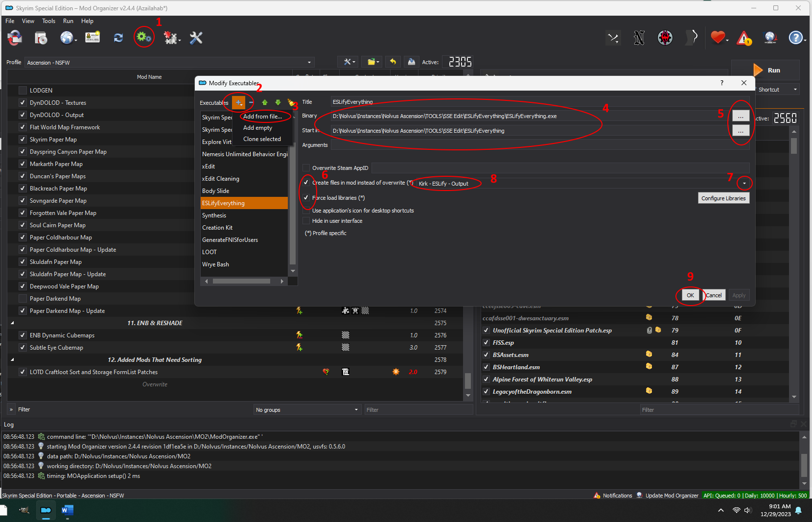Click the restore-backup yellow arrow icon

tap(393, 62)
